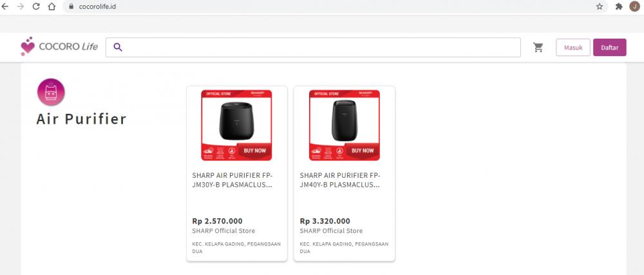
Task: Click the Air Purifier category icon
Action: 51,92
